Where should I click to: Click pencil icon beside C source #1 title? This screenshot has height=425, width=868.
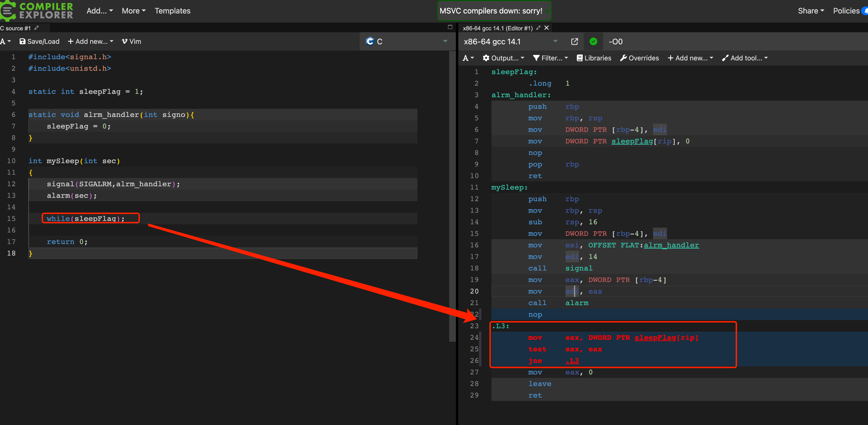36,28
